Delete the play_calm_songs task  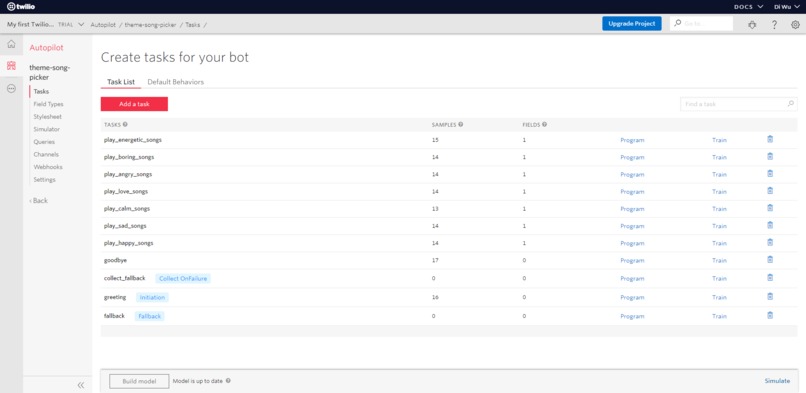coord(770,208)
